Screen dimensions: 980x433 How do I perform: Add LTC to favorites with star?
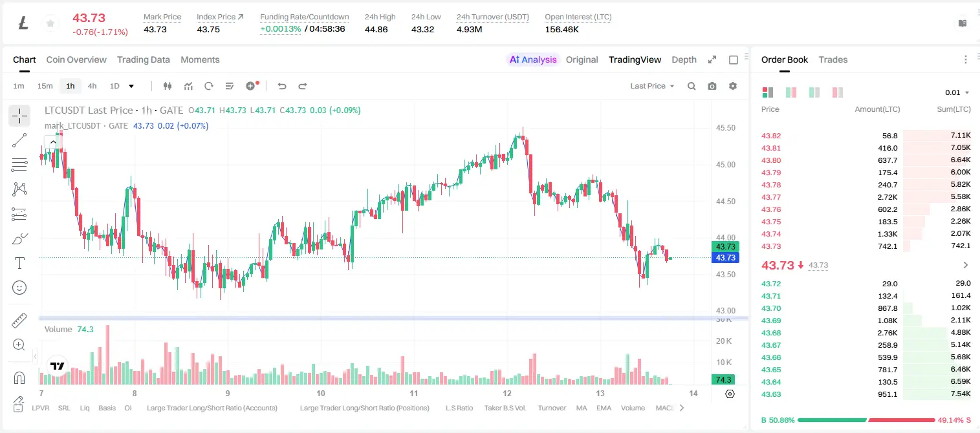(50, 23)
